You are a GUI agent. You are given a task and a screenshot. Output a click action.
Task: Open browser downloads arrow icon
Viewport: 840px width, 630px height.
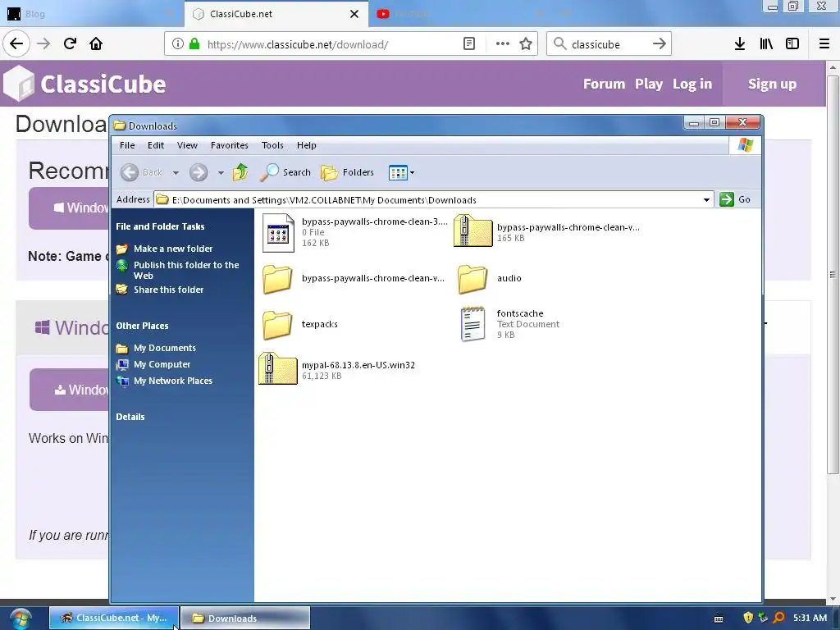tap(740, 44)
